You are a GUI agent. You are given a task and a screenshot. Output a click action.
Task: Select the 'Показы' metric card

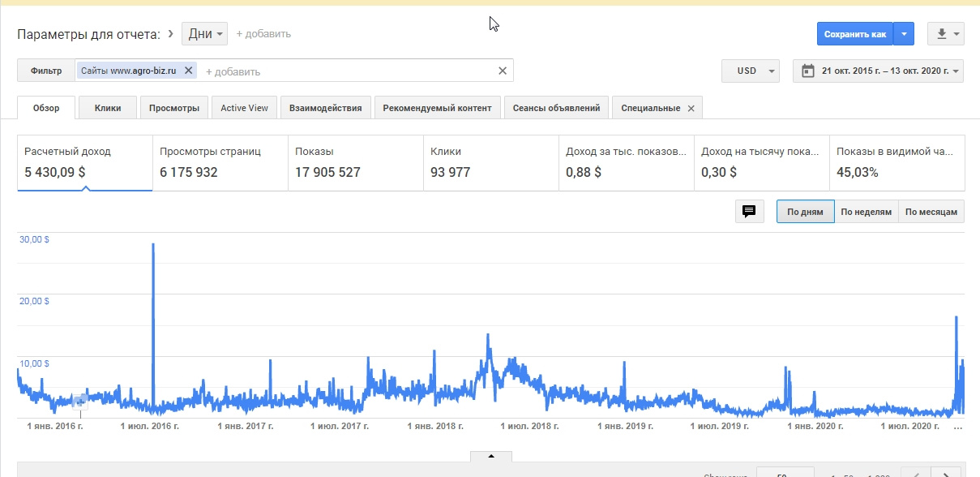356,163
